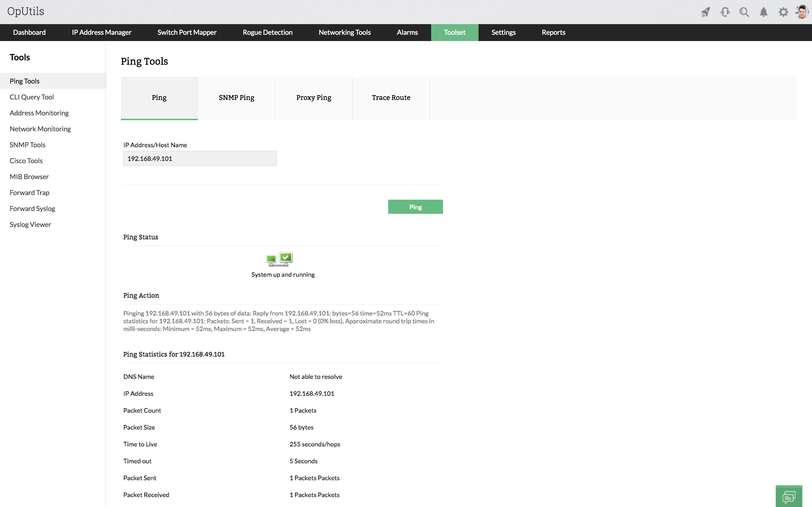The width and height of the screenshot is (812, 507).
Task: Go to Switch Port Mapper menu
Action: click(187, 33)
